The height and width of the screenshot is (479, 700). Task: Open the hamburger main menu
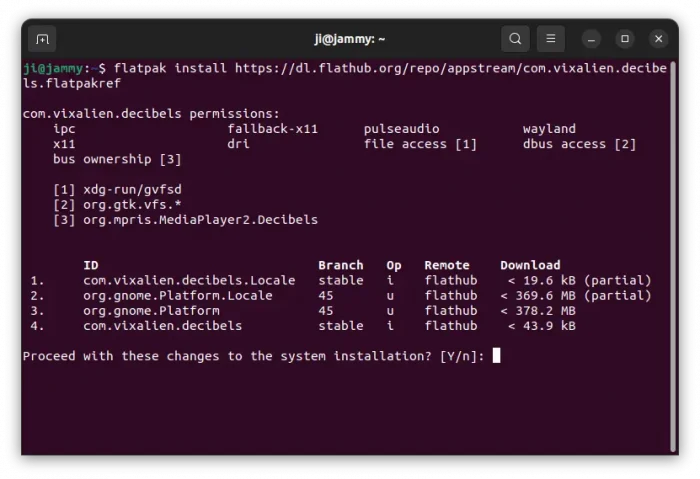(550, 39)
